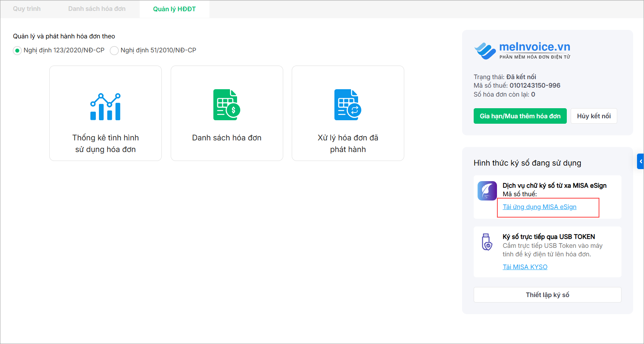Select Nghị định 123/2020/NĐ-CP radio option

17,50
